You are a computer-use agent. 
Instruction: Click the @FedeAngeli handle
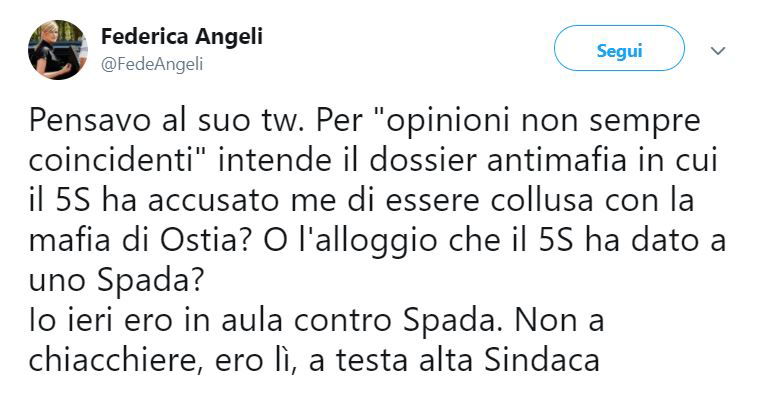click(x=152, y=65)
